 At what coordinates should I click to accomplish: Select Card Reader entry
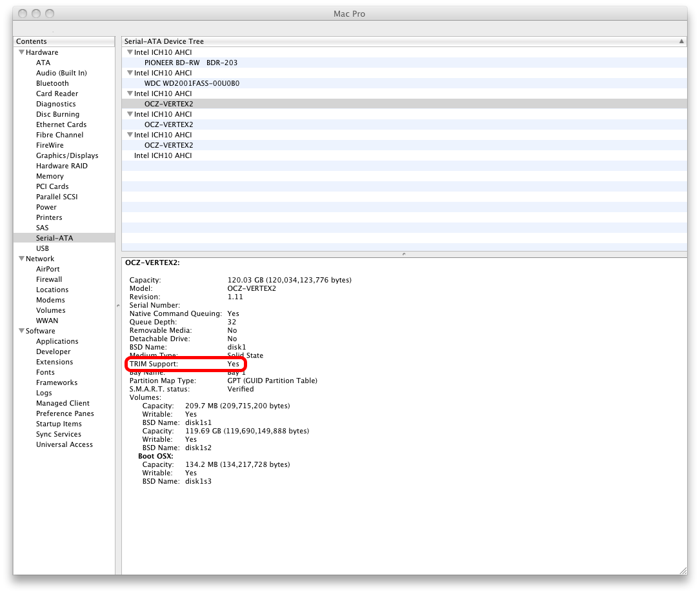click(x=57, y=94)
